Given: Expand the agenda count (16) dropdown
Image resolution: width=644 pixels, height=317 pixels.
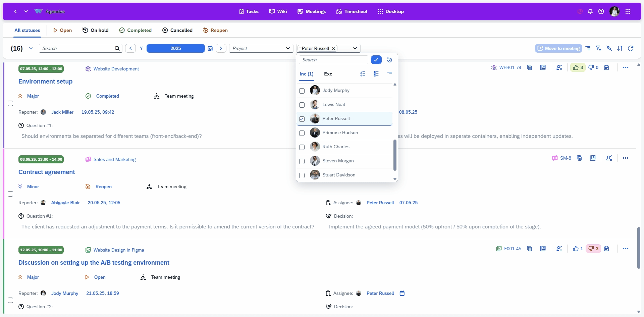Looking at the screenshot, I should (31, 48).
